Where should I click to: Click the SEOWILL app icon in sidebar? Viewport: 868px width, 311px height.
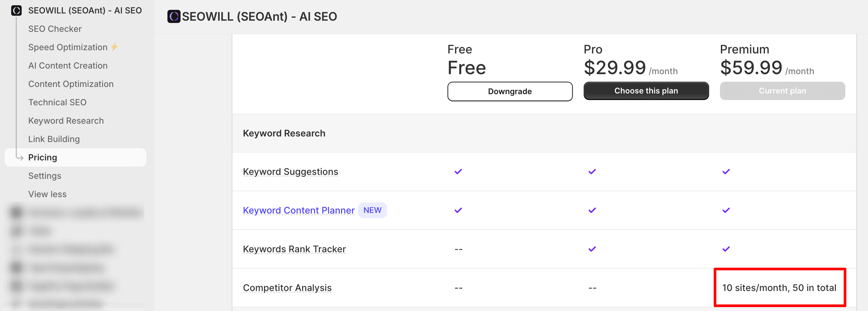click(16, 10)
